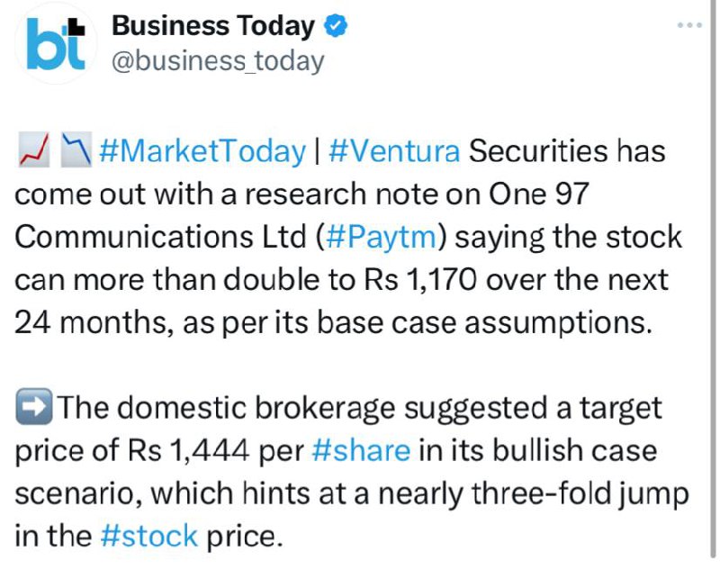Click the 'Rs 1,170' text in tweet
The image size is (720, 588).
click(420, 279)
